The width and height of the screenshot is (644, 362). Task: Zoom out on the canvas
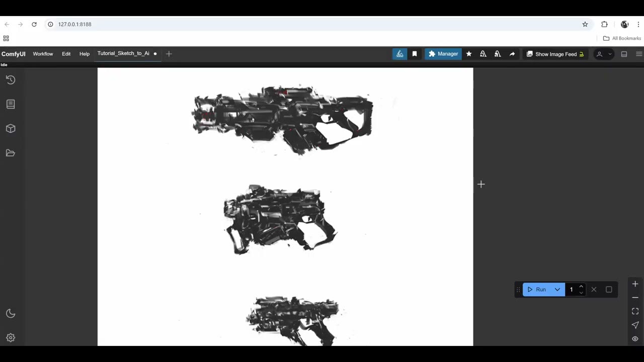[x=635, y=298]
